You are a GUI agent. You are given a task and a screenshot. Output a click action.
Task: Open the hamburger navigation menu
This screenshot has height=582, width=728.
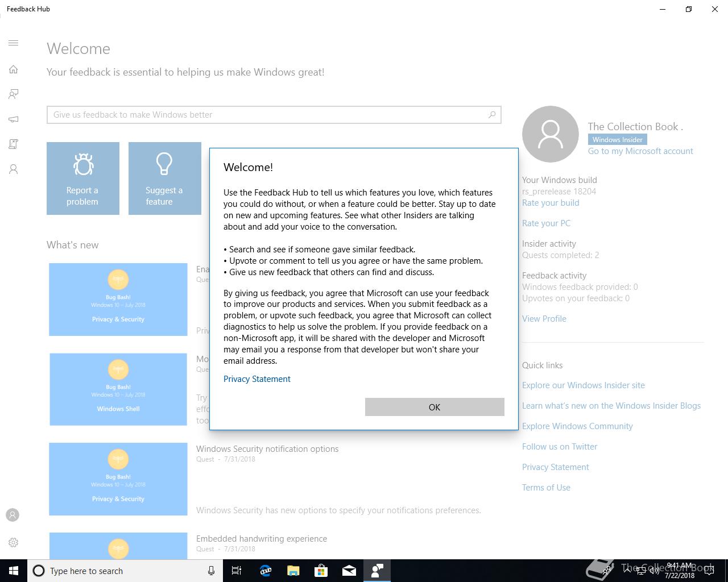pos(14,43)
